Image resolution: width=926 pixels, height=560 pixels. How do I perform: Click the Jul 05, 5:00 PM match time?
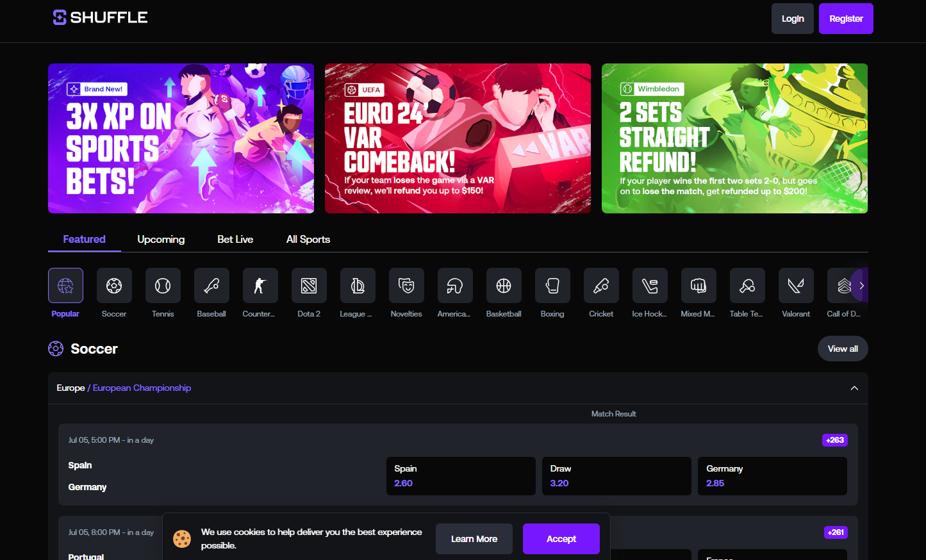click(x=111, y=440)
